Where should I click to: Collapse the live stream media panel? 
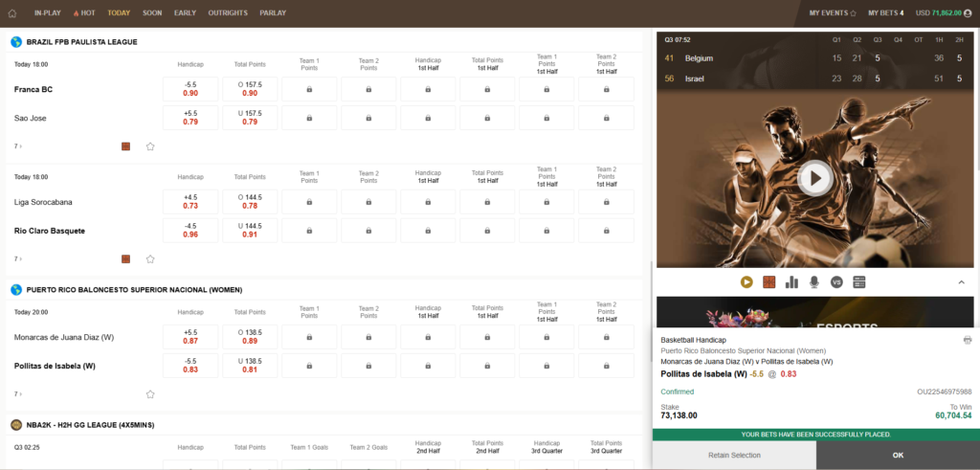[x=961, y=282]
